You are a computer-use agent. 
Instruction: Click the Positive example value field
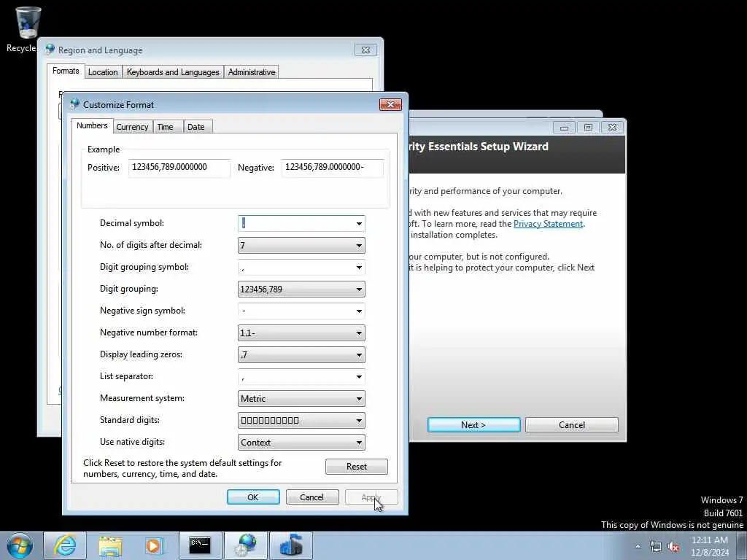coord(179,168)
